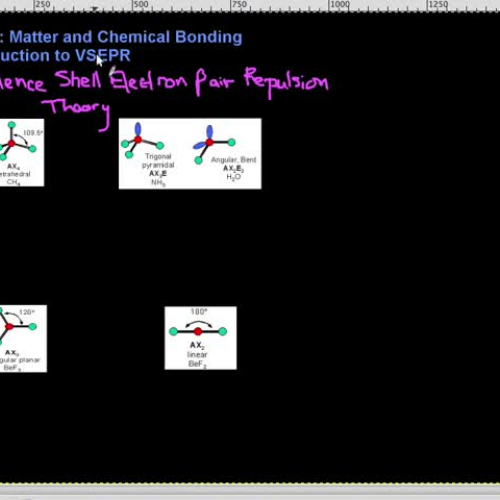
Task: Click the 'linear' caption under AX2
Action: [x=197, y=354]
